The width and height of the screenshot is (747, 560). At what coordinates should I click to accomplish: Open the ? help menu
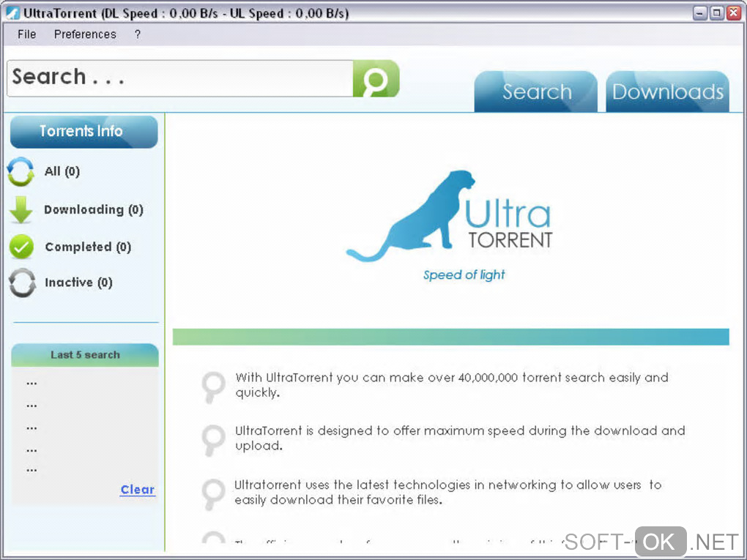137,34
